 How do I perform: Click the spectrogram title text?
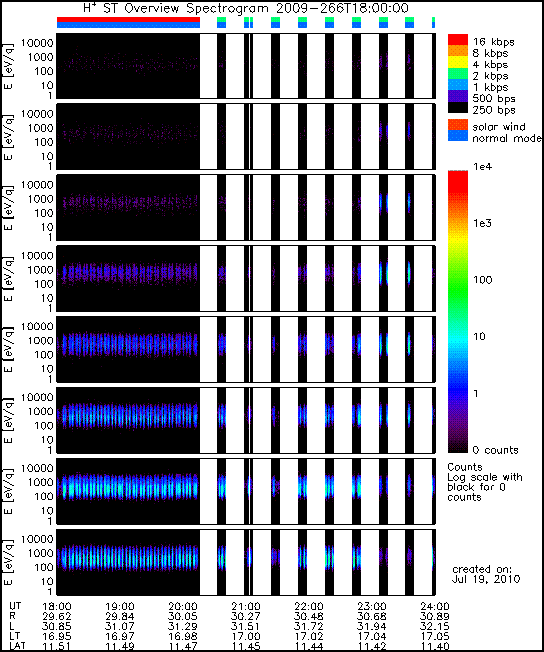(246, 8)
